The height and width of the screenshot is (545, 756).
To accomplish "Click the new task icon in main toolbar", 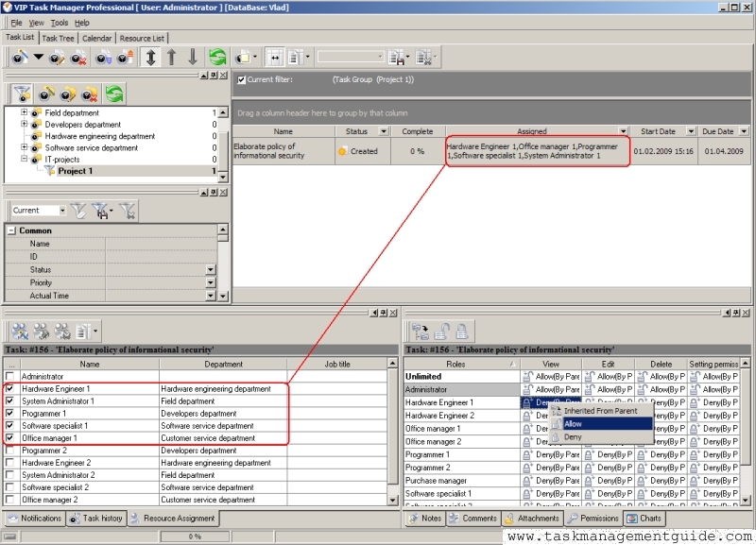I will [x=20, y=58].
